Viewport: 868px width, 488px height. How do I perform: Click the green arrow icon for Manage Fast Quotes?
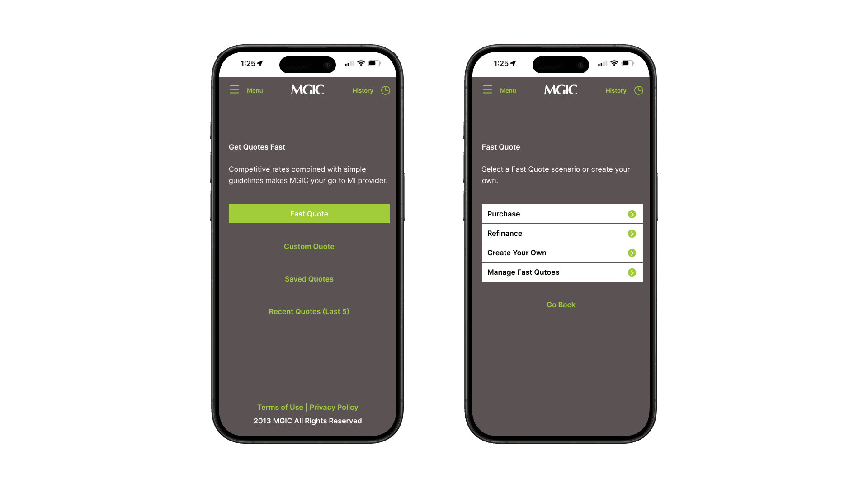pos(632,272)
